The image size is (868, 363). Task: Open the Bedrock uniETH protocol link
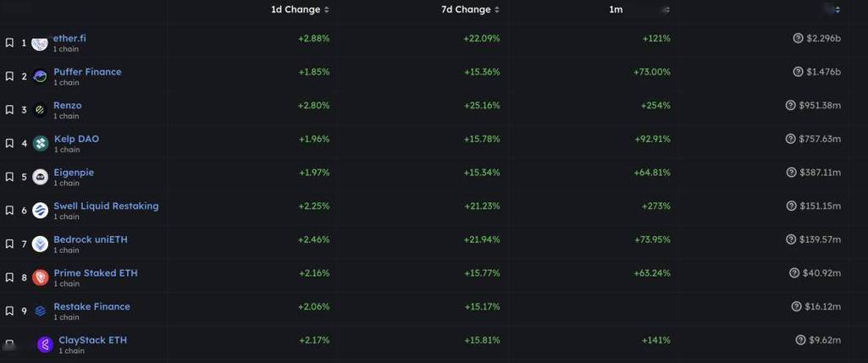[91, 239]
